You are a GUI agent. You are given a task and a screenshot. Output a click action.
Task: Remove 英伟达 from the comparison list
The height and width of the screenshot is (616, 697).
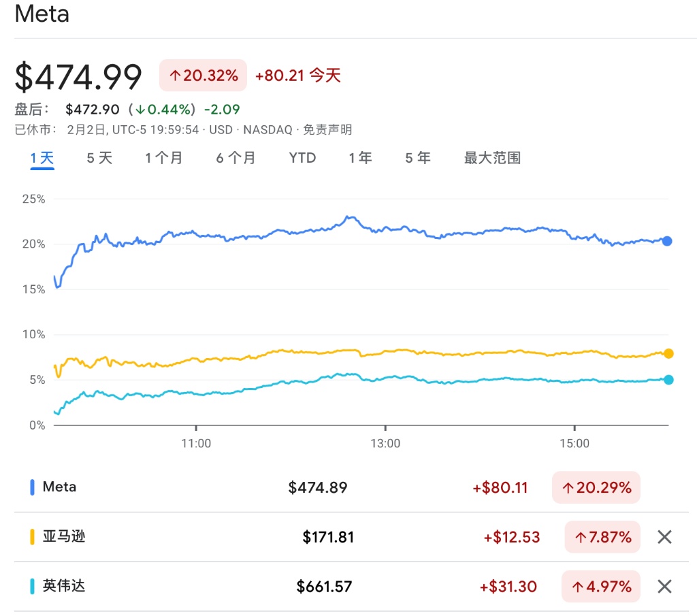[x=664, y=586]
